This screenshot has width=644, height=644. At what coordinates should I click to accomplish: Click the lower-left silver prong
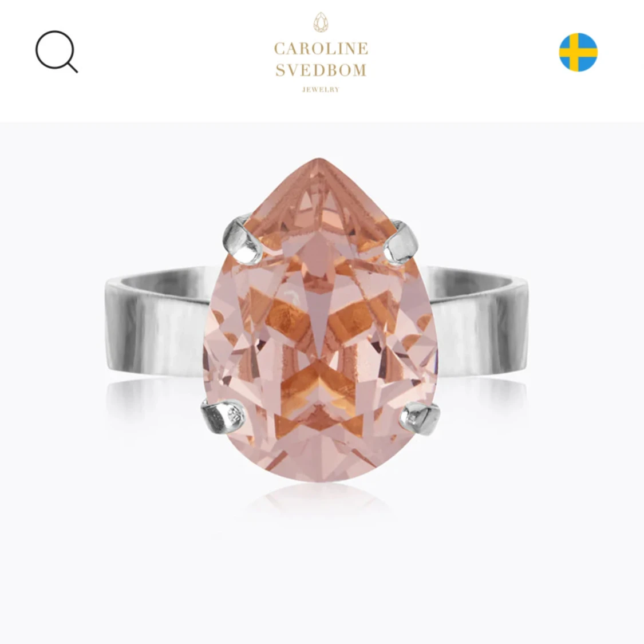point(224,415)
